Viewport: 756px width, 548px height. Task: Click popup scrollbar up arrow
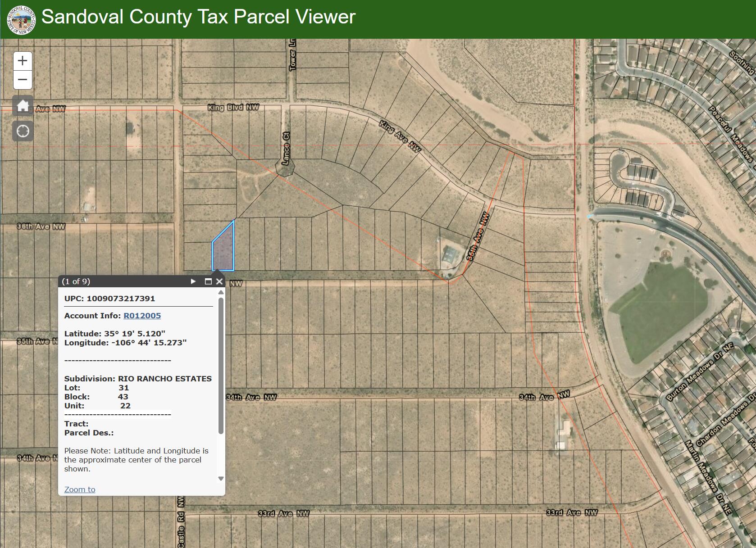221,292
